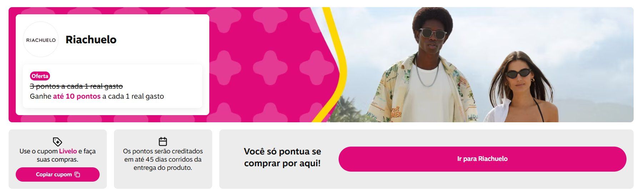Click the Você só pontua se comprar text
The image size is (644, 192).
coord(283,157)
